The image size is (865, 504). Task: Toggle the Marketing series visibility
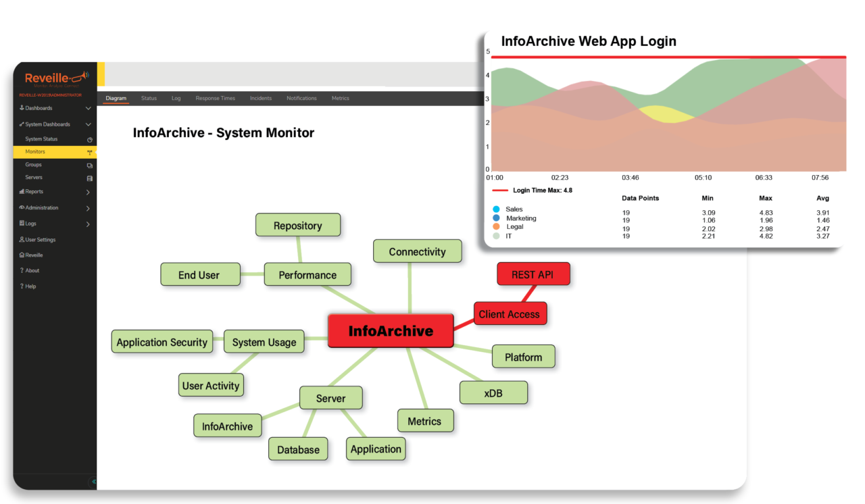click(497, 218)
